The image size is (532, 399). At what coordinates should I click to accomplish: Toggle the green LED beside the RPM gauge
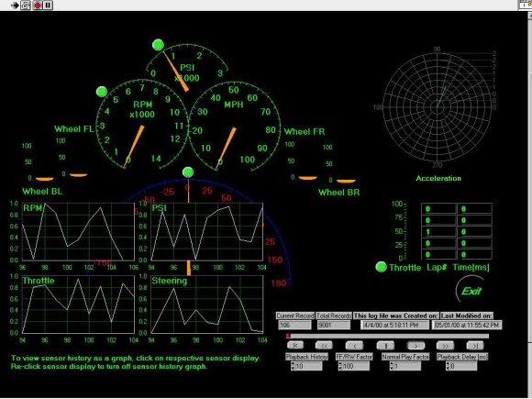[102, 92]
